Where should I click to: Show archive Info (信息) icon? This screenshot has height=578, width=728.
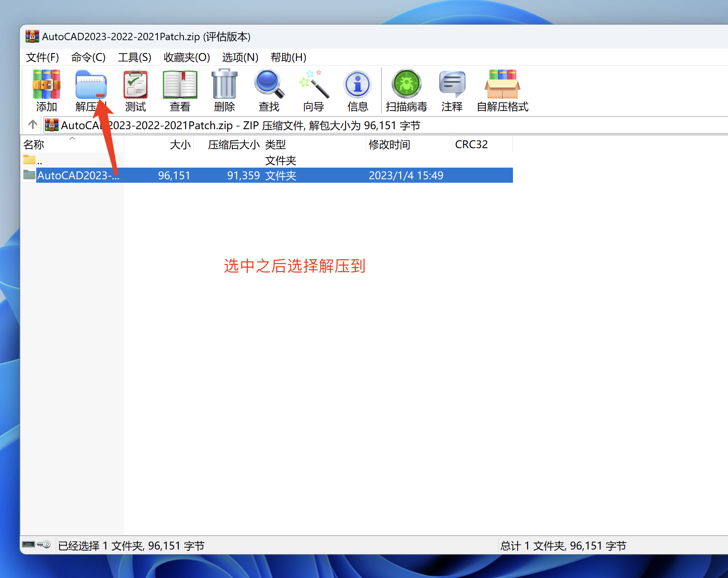click(358, 85)
